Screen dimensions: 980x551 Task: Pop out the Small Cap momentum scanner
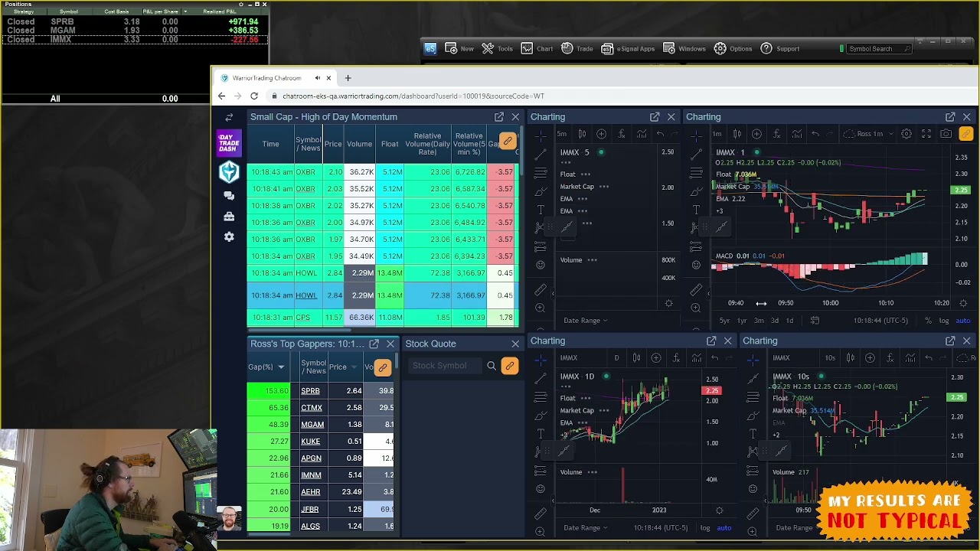(x=499, y=117)
